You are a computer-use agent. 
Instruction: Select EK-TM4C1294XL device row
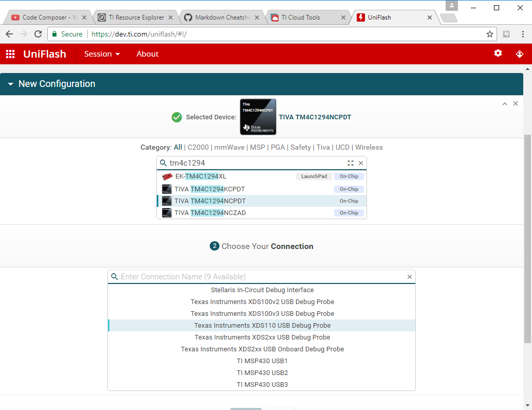(262, 176)
